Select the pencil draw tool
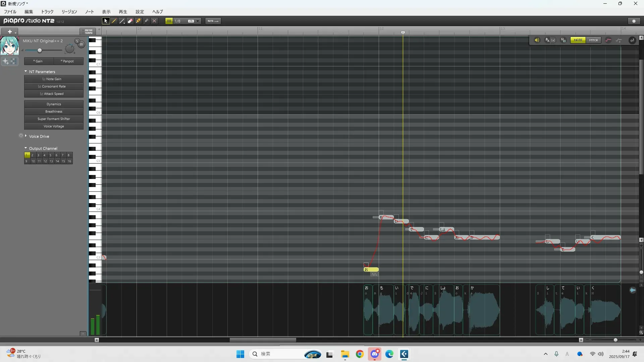Image resolution: width=644 pixels, height=362 pixels. pyautogui.click(x=114, y=21)
